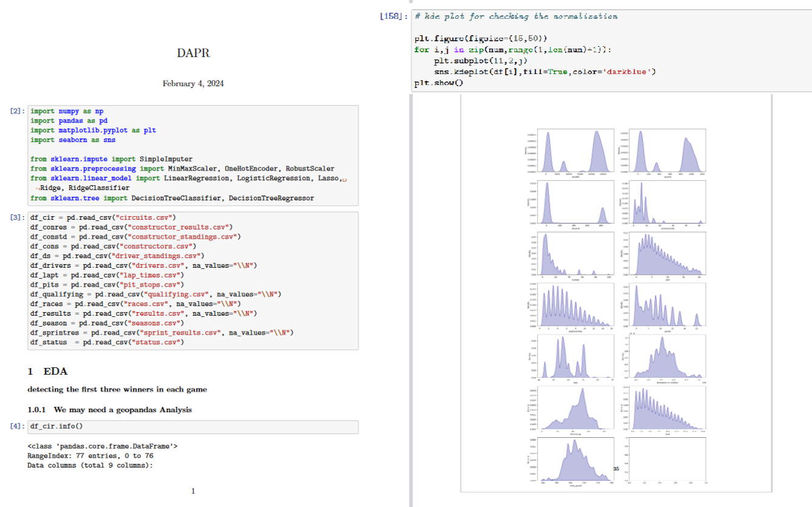Click the sklearn.tree import line
The width and height of the screenshot is (812, 507).
point(172,198)
